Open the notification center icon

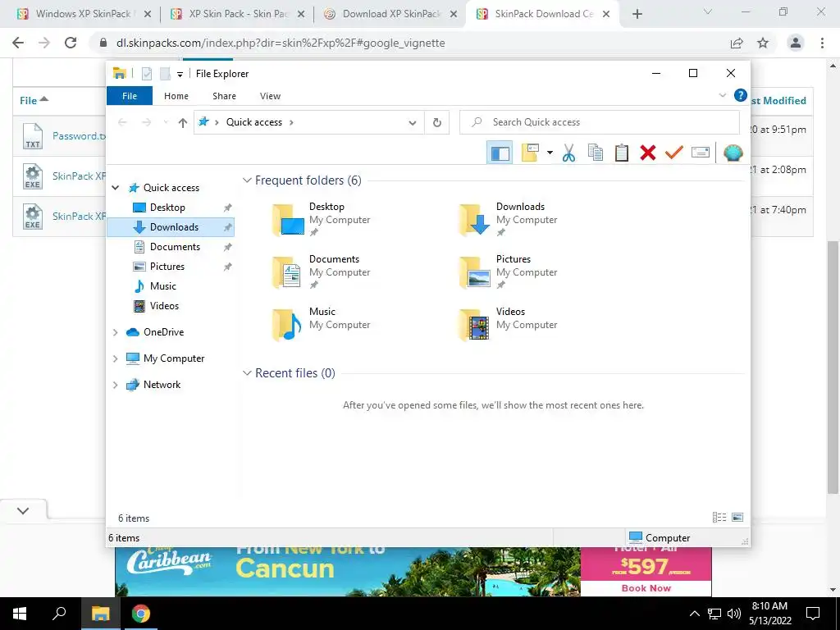click(813, 614)
